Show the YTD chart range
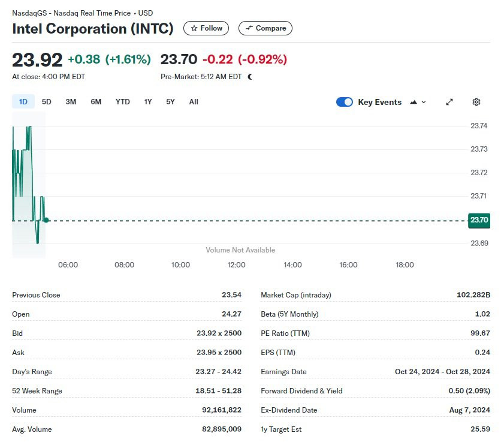 click(122, 101)
